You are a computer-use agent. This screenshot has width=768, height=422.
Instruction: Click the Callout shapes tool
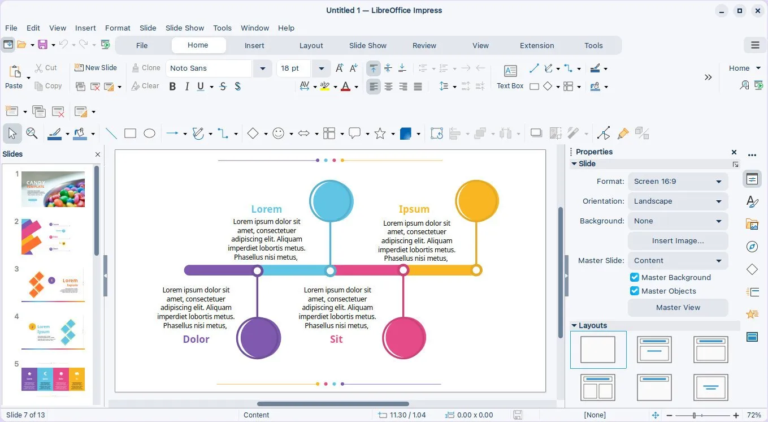(354, 133)
